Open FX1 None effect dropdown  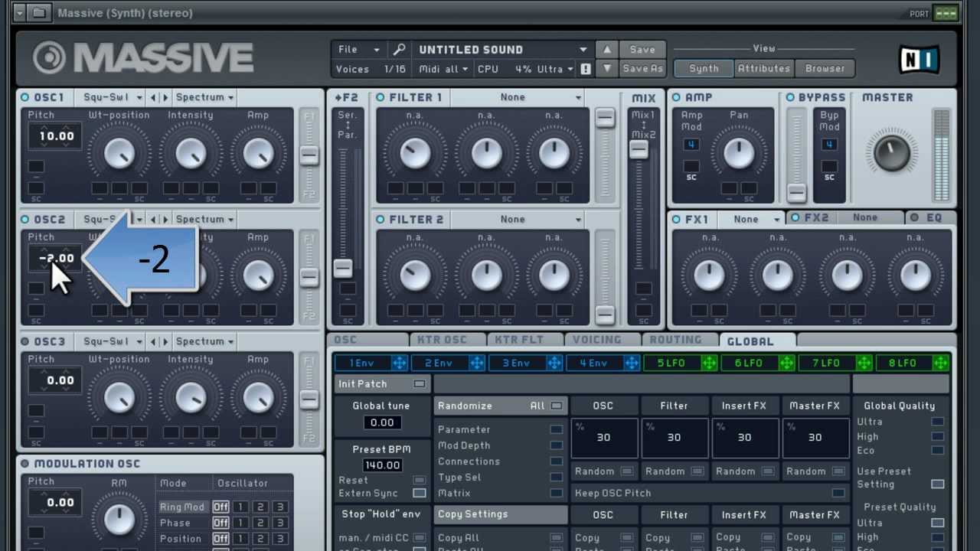click(x=751, y=220)
